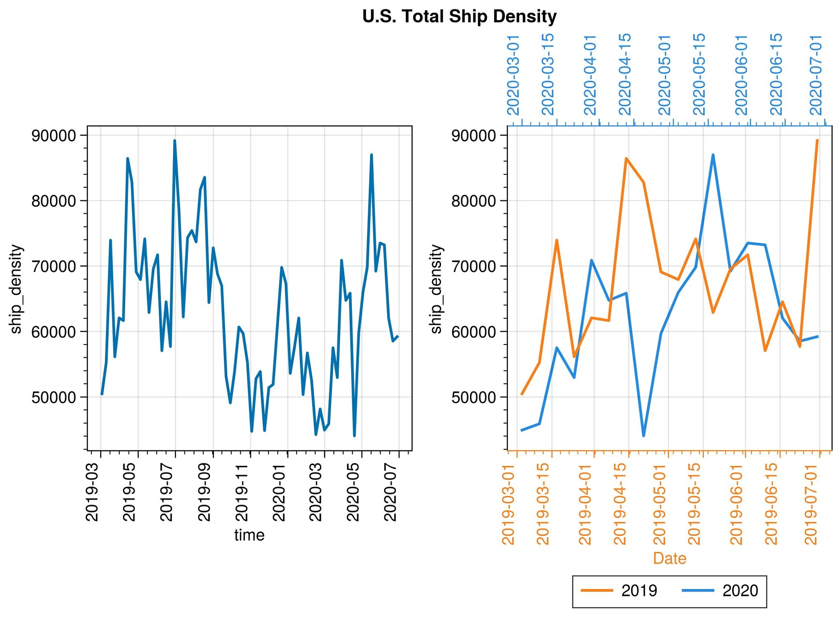This screenshot has height=639, width=840.
Task: Click the orange 'Date' axis label
Action: 669,558
